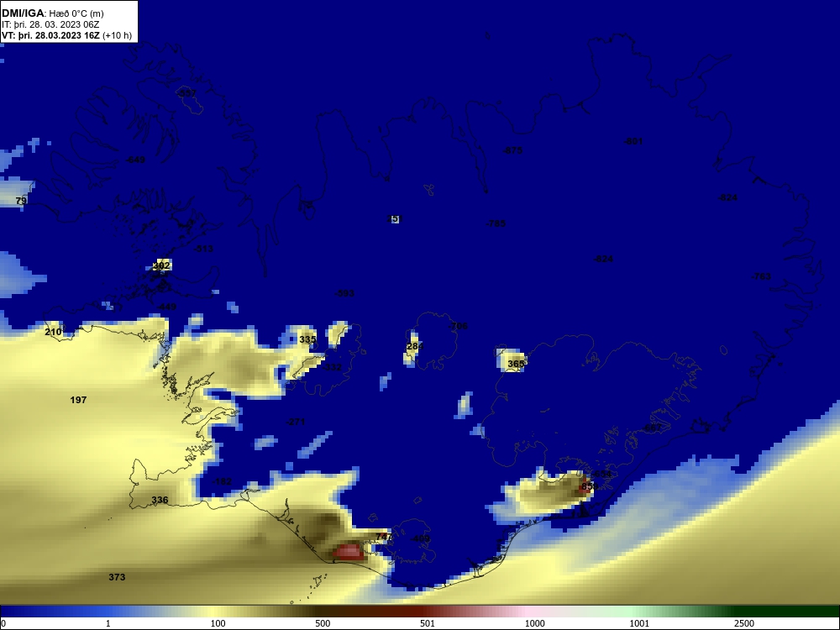The height and width of the screenshot is (630, 840).
Task: Click the color scale label 1
Action: pos(108,623)
